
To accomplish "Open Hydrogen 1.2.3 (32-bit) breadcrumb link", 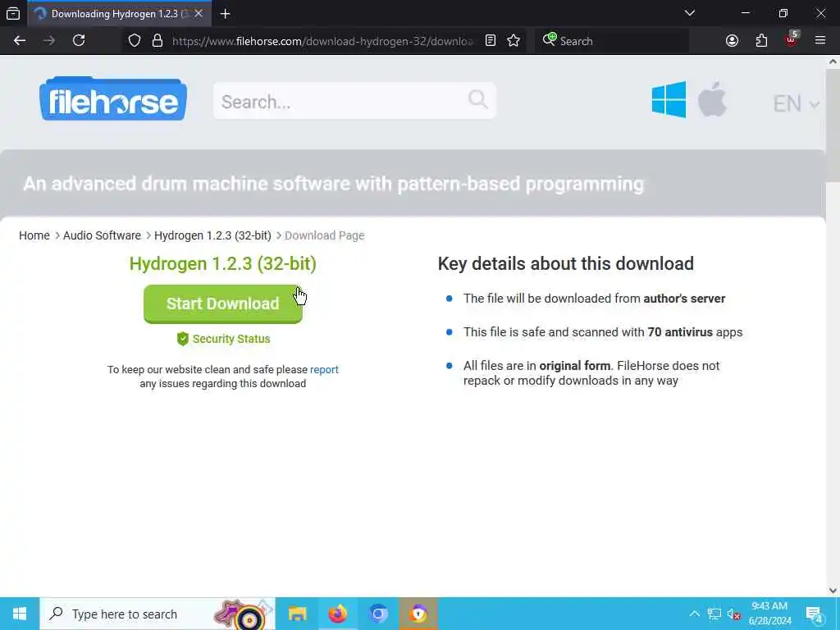I will pyautogui.click(x=212, y=235).
